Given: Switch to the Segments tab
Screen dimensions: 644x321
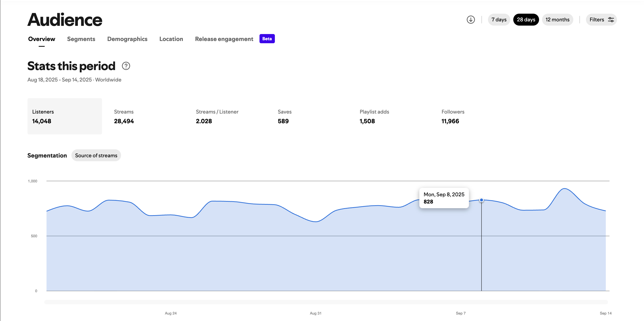Looking at the screenshot, I should 81,39.
